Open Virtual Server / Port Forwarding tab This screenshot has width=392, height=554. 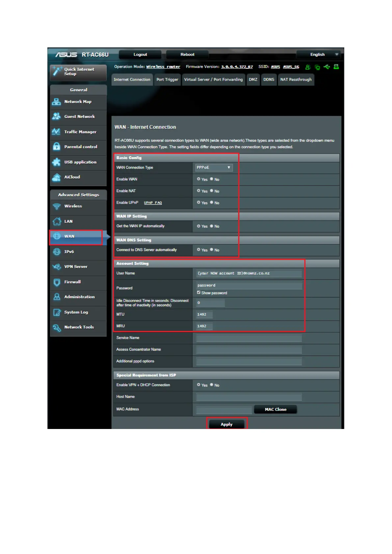click(213, 80)
